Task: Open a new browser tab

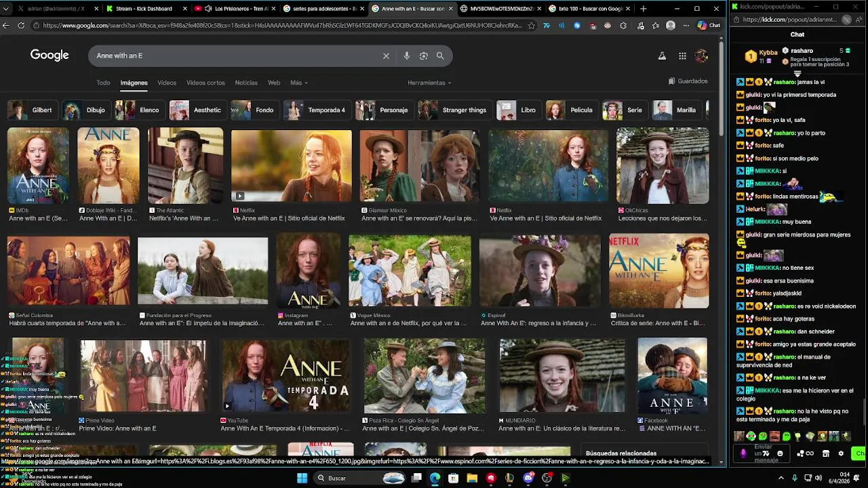Action: click(644, 9)
